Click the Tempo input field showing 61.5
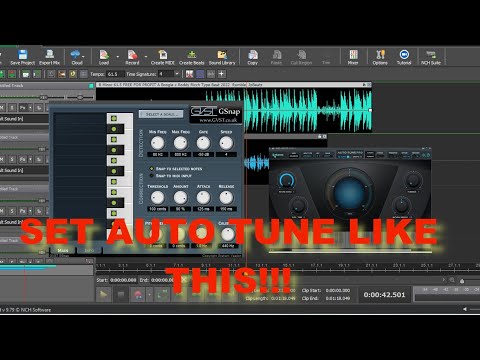This screenshot has width=480, height=360. click(115, 74)
